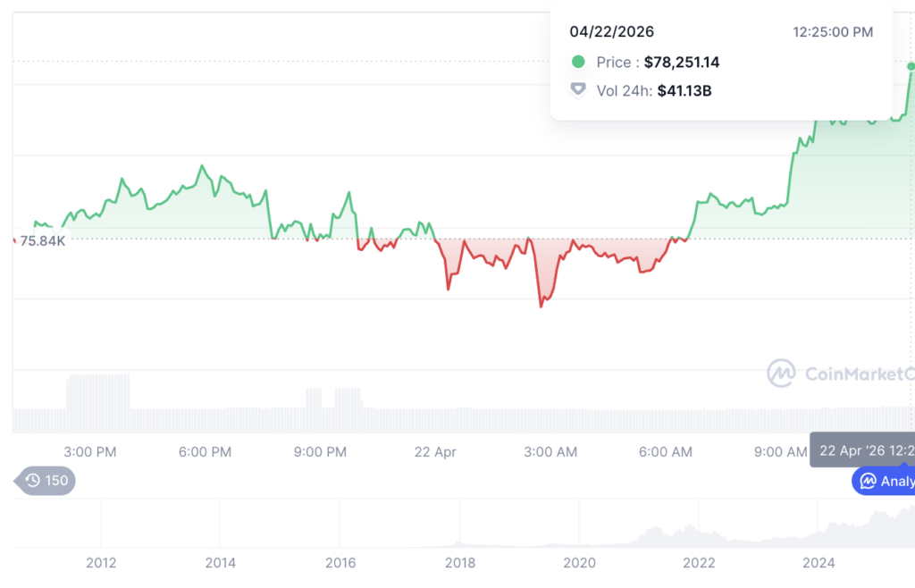Click the green Price dot icon in tooltip
Screen dimensions: 915x588
578,62
